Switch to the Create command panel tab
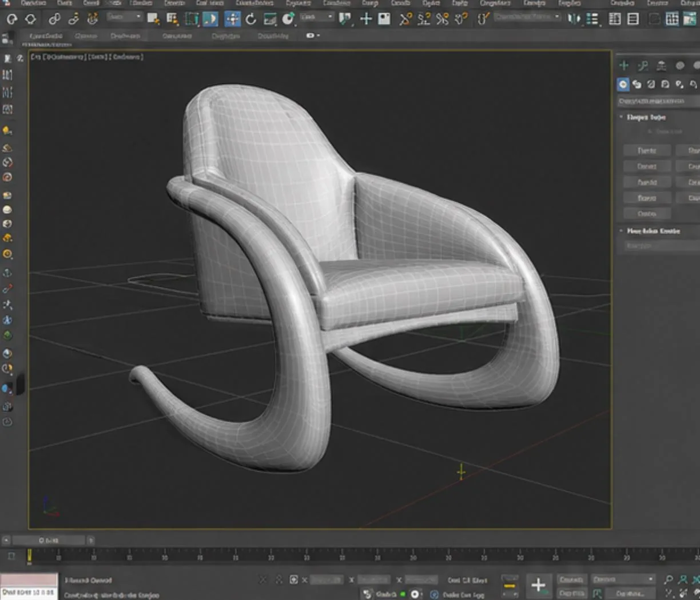 pyautogui.click(x=624, y=66)
